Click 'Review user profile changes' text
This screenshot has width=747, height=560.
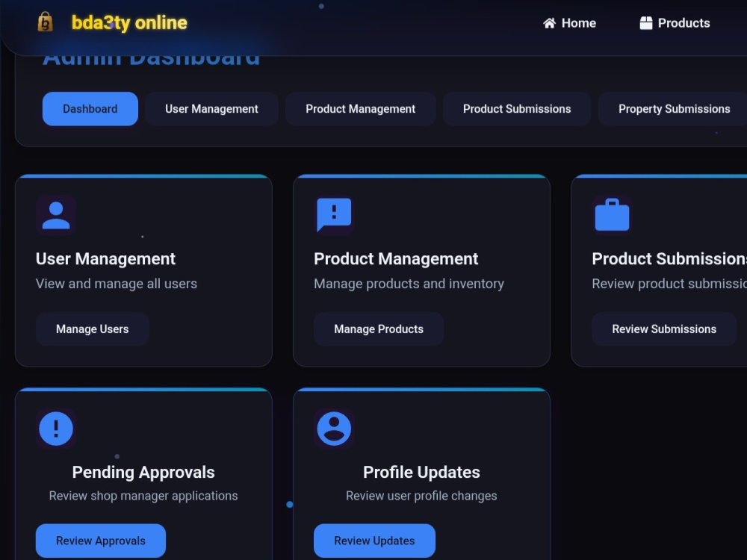click(x=421, y=496)
